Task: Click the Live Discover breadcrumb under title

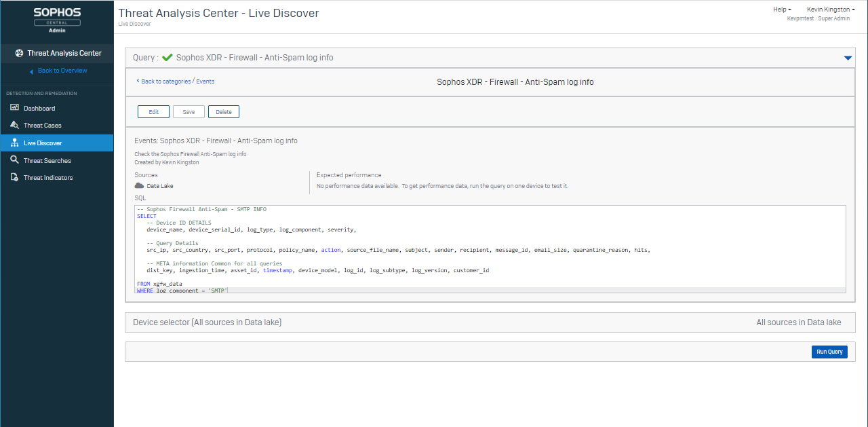Action: click(x=134, y=24)
